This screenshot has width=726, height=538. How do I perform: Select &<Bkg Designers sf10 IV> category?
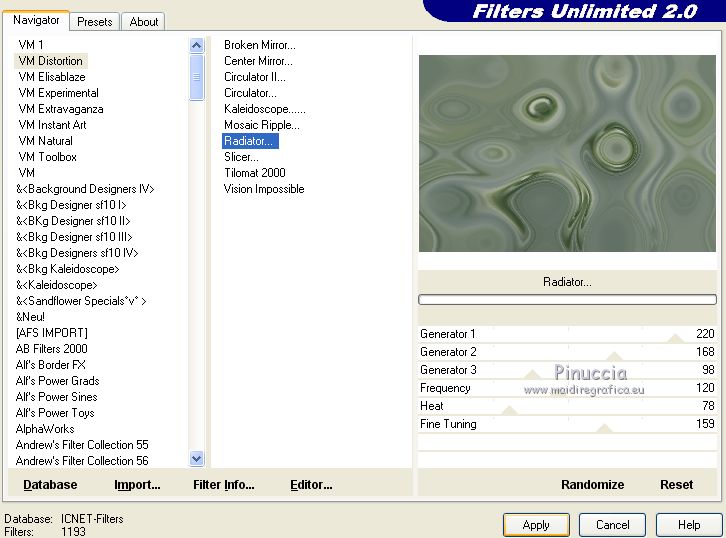77,253
